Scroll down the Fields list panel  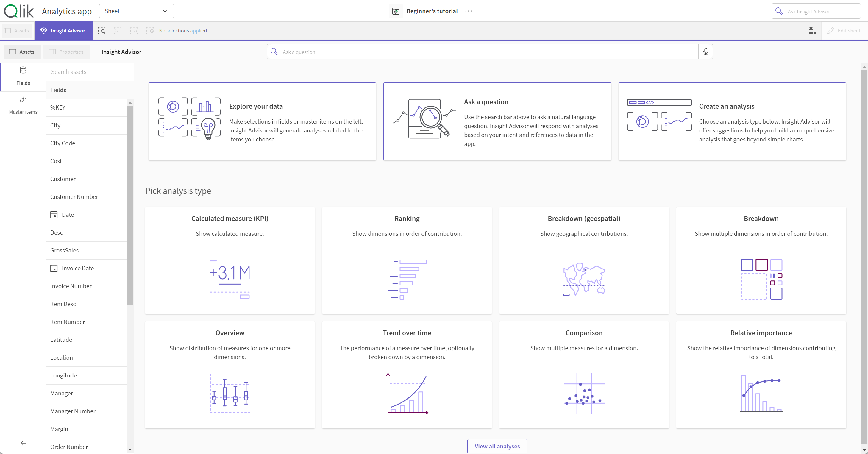pos(130,450)
